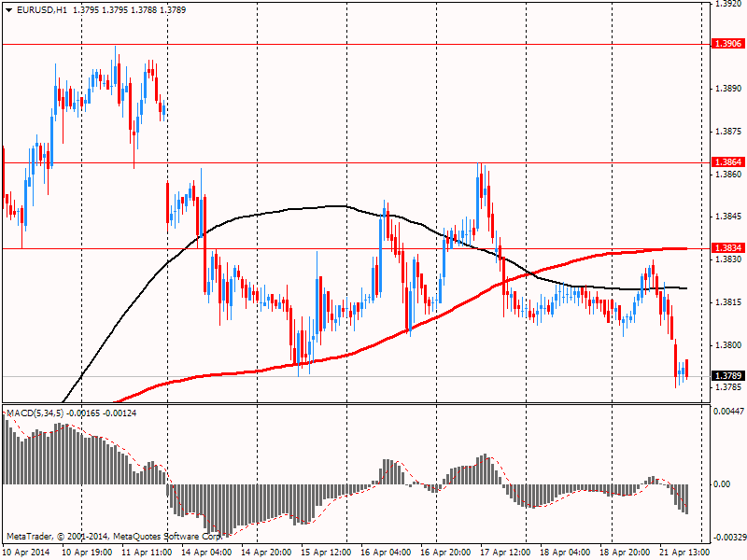Viewport: 747px width, 560px height.
Task: Click the 1.3875 price scale label
Action: [x=728, y=132]
